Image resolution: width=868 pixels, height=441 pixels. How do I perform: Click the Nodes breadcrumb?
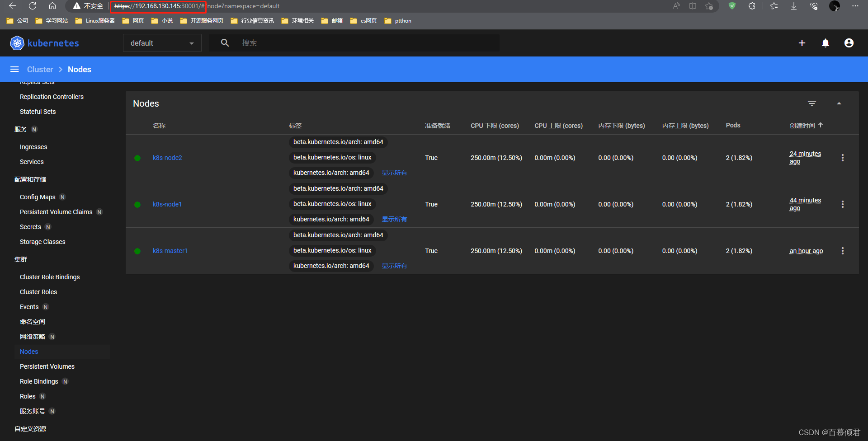pos(80,69)
